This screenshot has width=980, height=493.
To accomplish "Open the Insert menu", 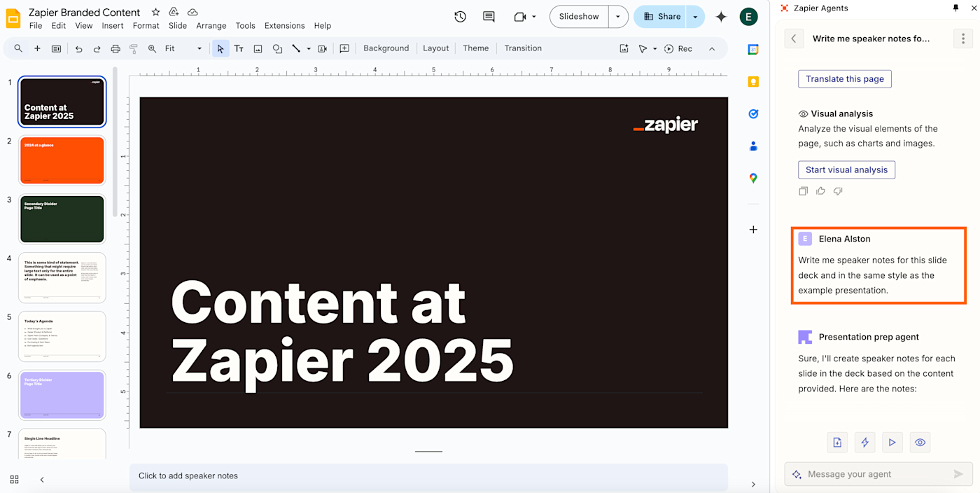I will pos(112,26).
